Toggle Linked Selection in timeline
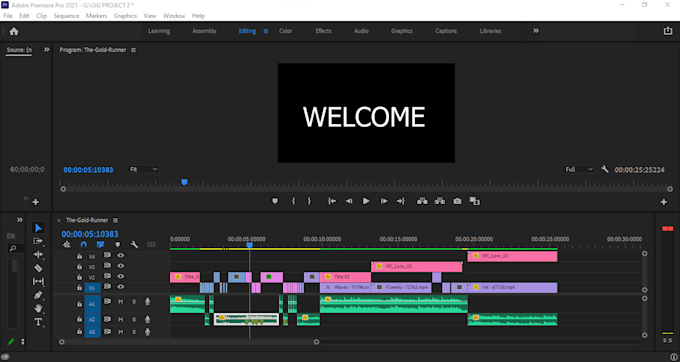680x362 pixels. click(x=101, y=245)
